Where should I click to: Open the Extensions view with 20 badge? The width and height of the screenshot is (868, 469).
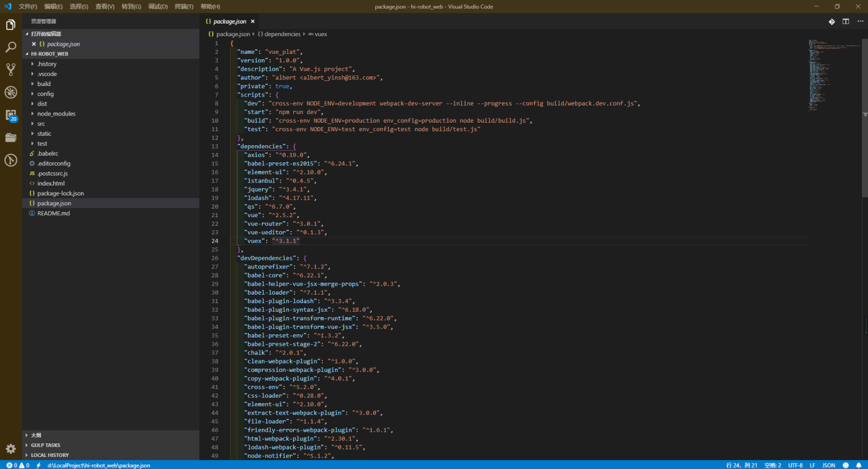(x=11, y=116)
